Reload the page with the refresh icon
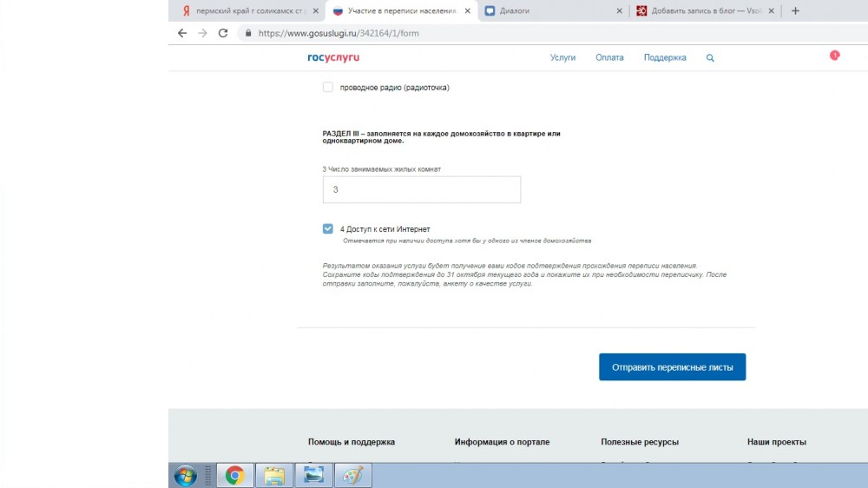The height and width of the screenshot is (488, 868). [x=223, y=33]
